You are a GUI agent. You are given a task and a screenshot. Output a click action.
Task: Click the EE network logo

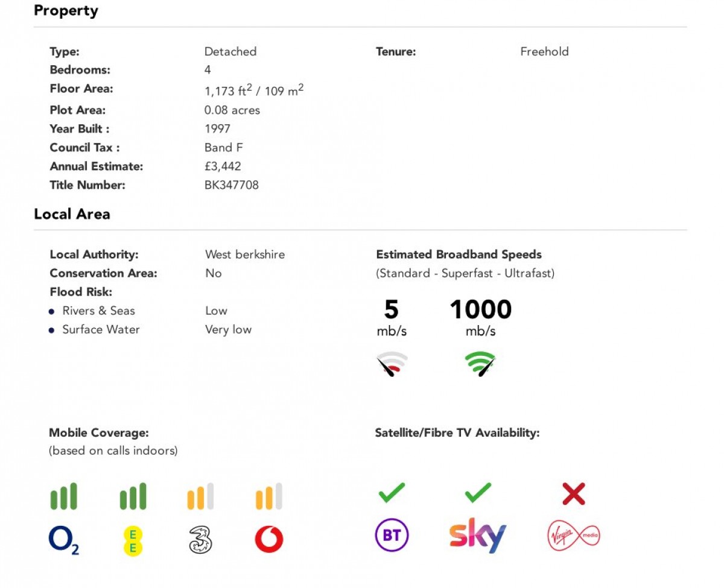coord(133,540)
